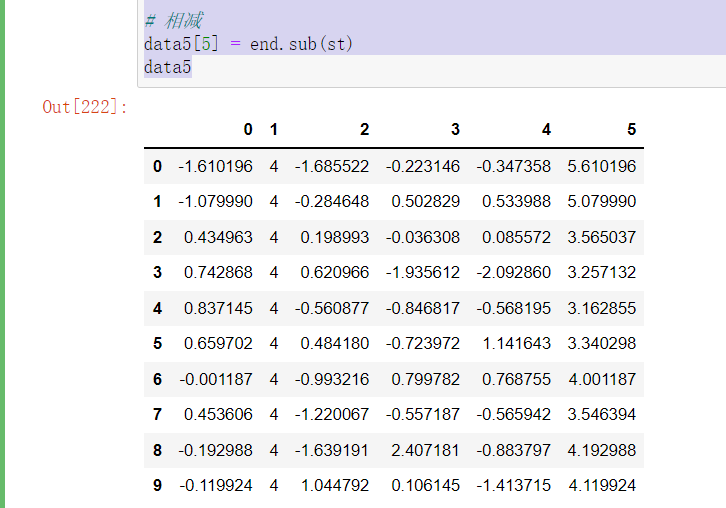
Task: Select cell value 4.001187
Action: [602, 379]
